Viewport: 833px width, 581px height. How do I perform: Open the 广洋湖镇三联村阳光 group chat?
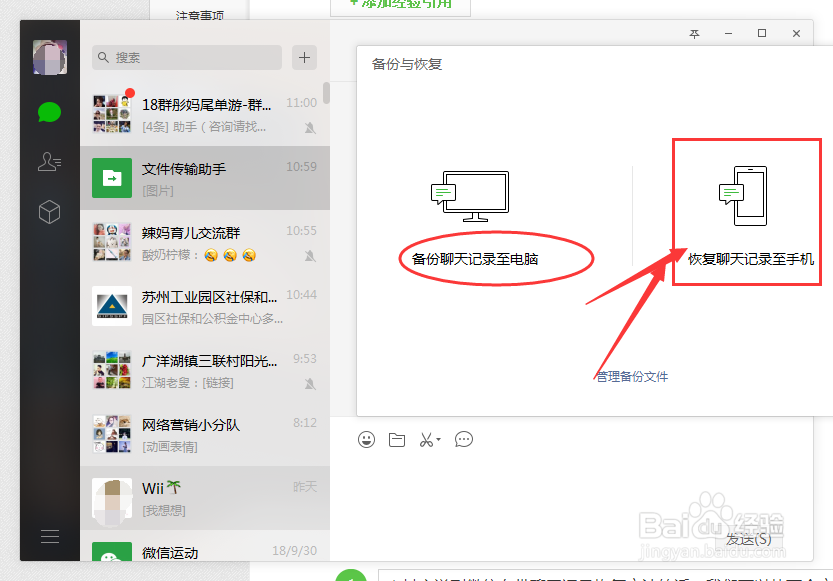click(205, 370)
